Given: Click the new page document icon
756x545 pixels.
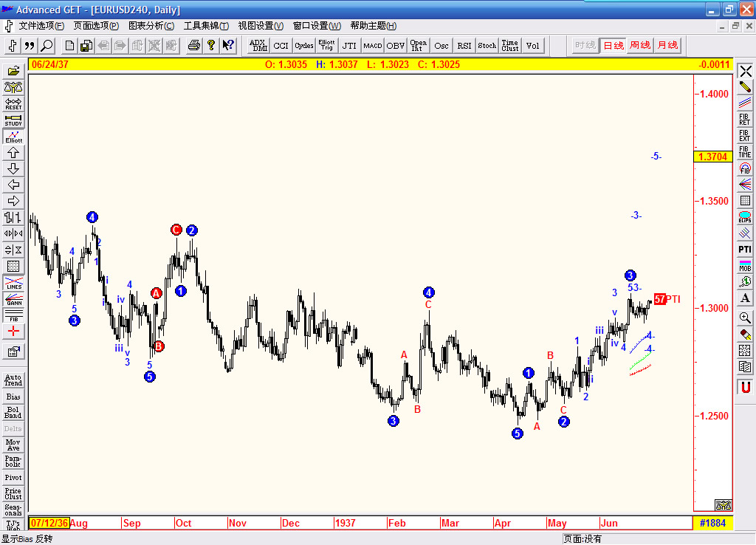Looking at the screenshot, I should (x=69, y=46).
